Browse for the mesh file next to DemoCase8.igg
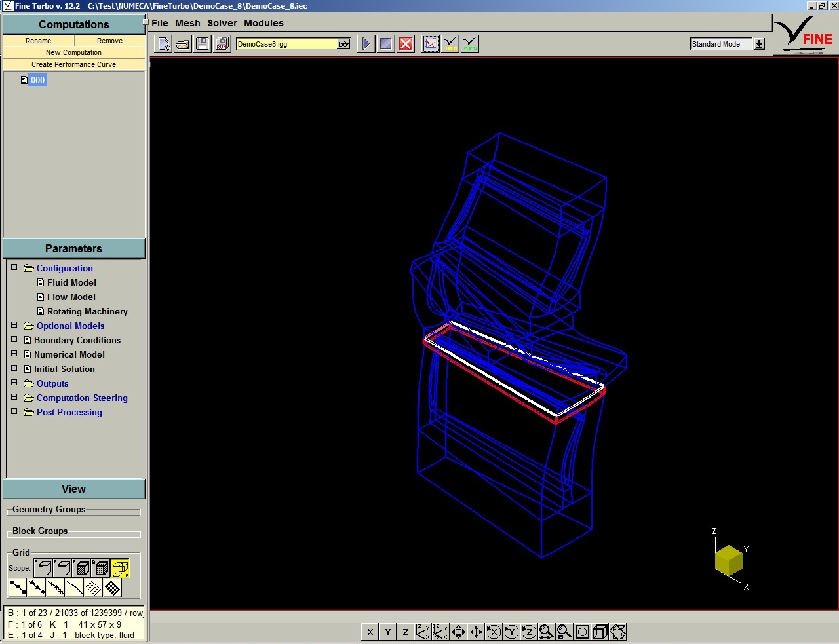This screenshot has width=839, height=644. (x=343, y=44)
